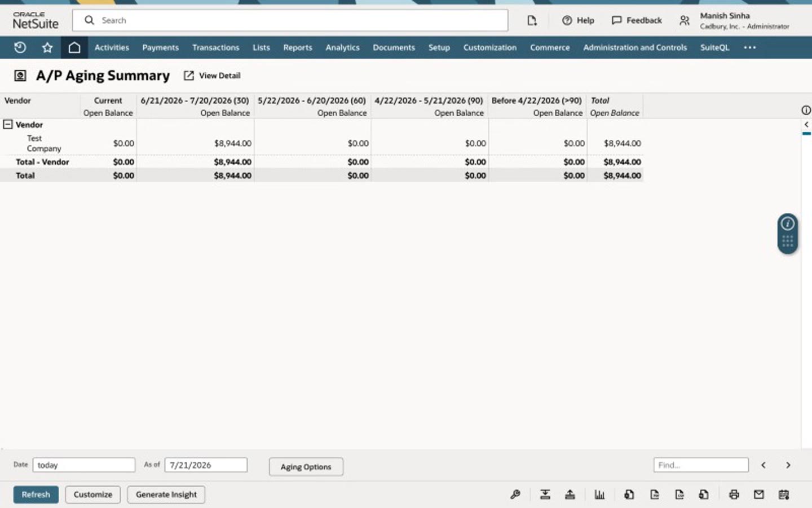Click the report icon beside A/P Aging Summary title
The width and height of the screenshot is (812, 508).
[x=20, y=76]
